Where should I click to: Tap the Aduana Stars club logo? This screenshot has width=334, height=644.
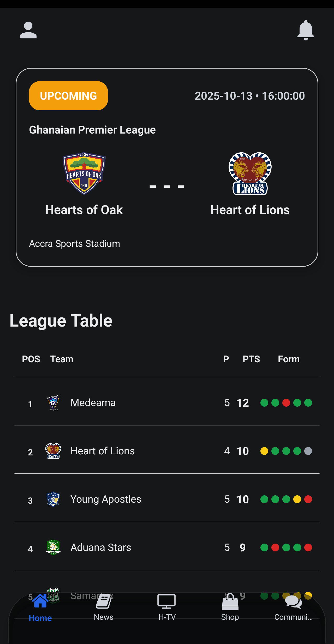pos(53,547)
